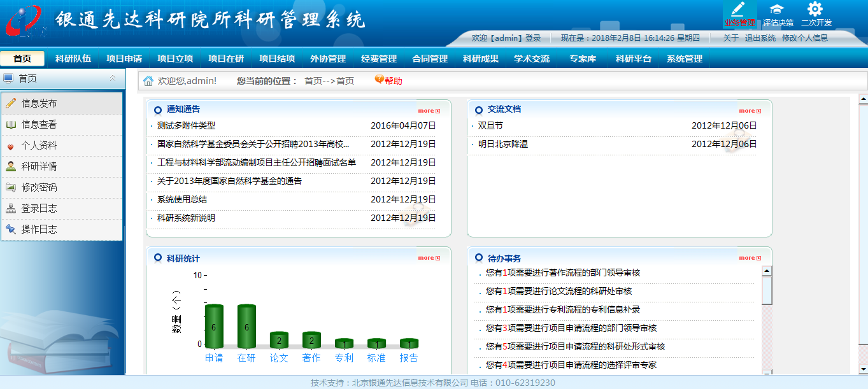Click icon beside 修改密码
Viewport: 868px width, 389px height.
[x=11, y=187]
